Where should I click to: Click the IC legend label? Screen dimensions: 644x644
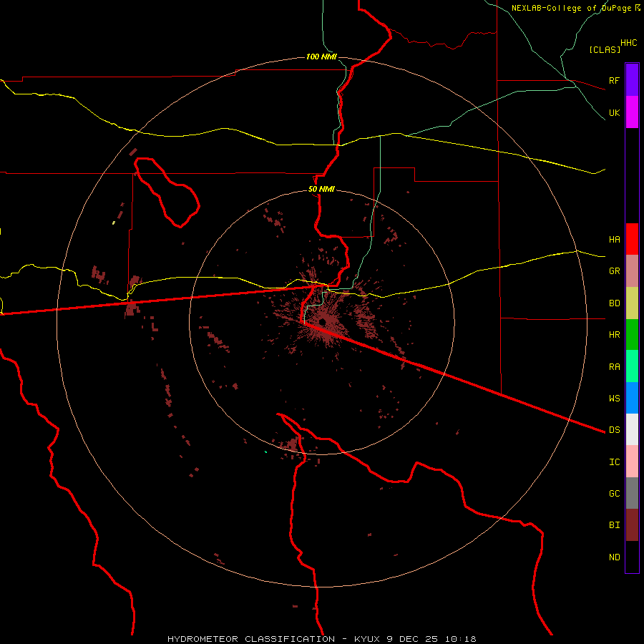tap(614, 462)
